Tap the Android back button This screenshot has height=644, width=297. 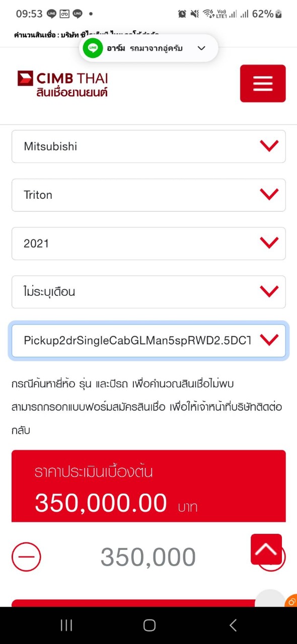coord(233,625)
